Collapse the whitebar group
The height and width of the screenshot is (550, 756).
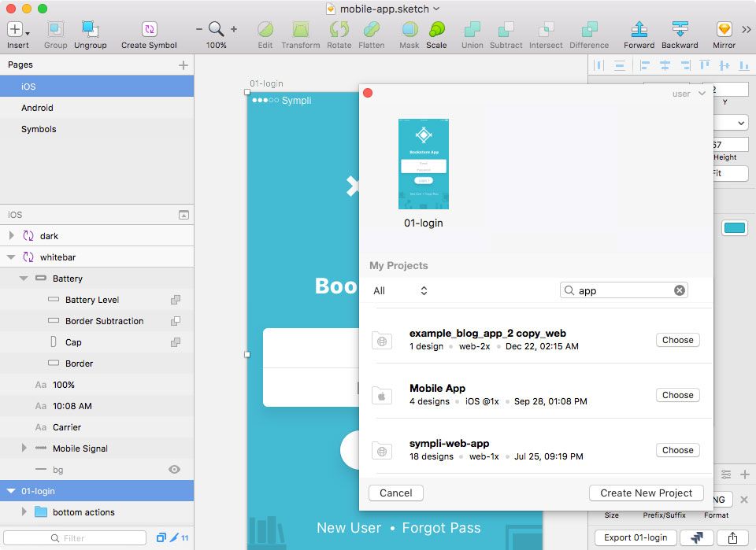pyautogui.click(x=11, y=257)
